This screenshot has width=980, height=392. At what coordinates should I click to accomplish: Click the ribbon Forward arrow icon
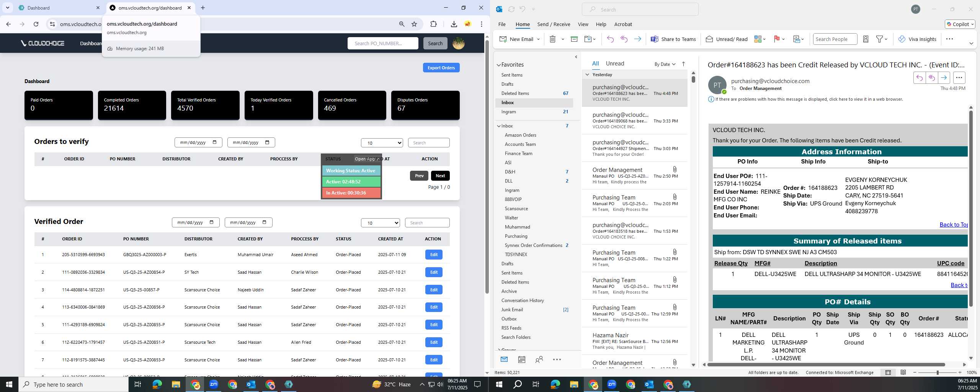pos(637,39)
